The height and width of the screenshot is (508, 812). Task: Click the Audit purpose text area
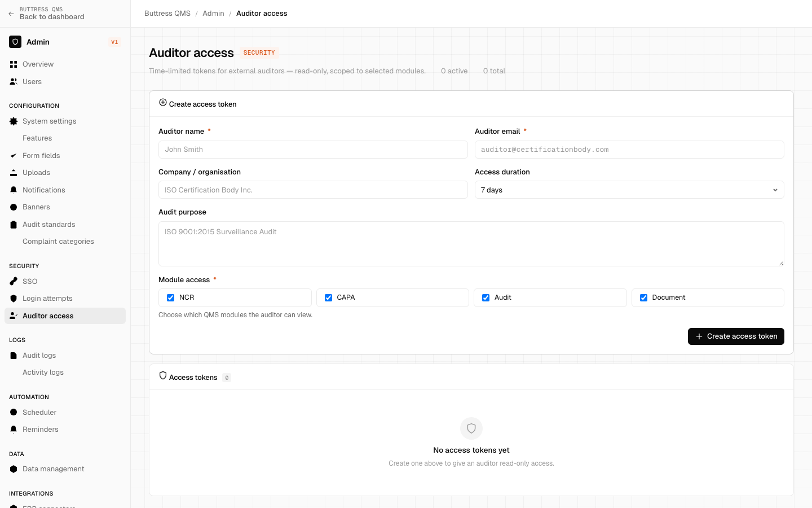[x=471, y=244]
